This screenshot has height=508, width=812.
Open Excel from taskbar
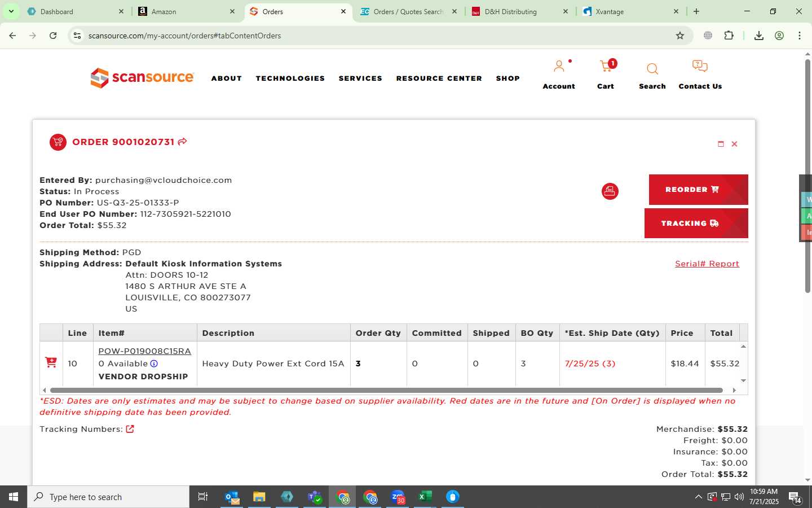pos(425,497)
